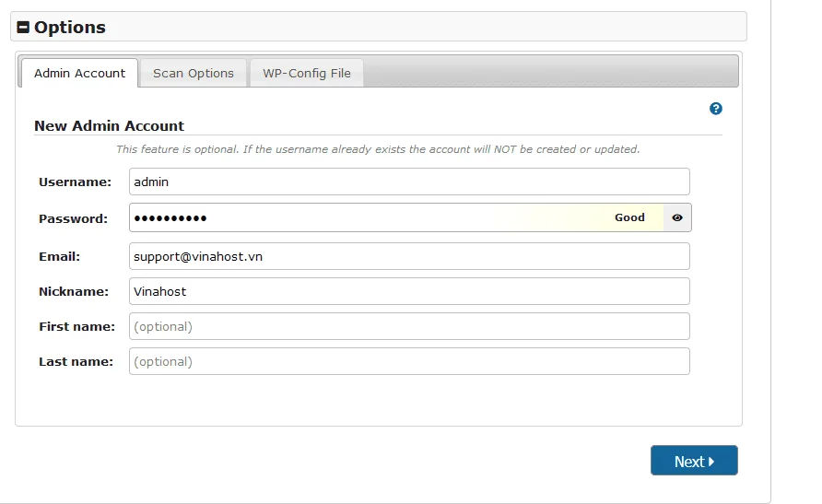Focus the Username field containing admin
Image resolution: width=822 pixels, height=504 pixels.
409,182
